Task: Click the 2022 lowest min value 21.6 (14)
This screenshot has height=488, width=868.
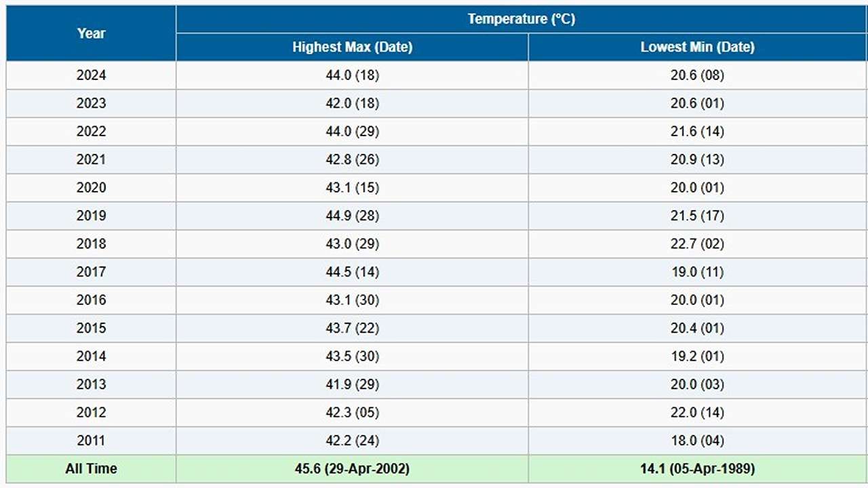Action: pos(697,131)
